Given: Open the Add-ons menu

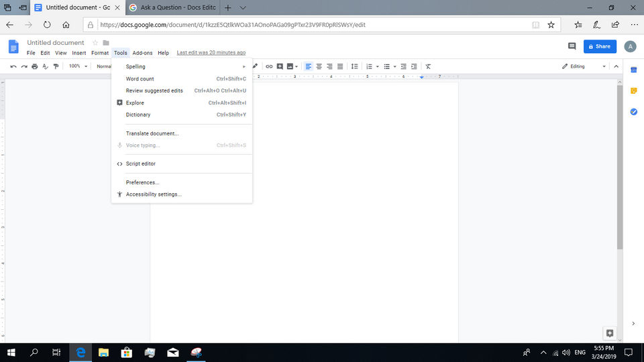Looking at the screenshot, I should [142, 53].
